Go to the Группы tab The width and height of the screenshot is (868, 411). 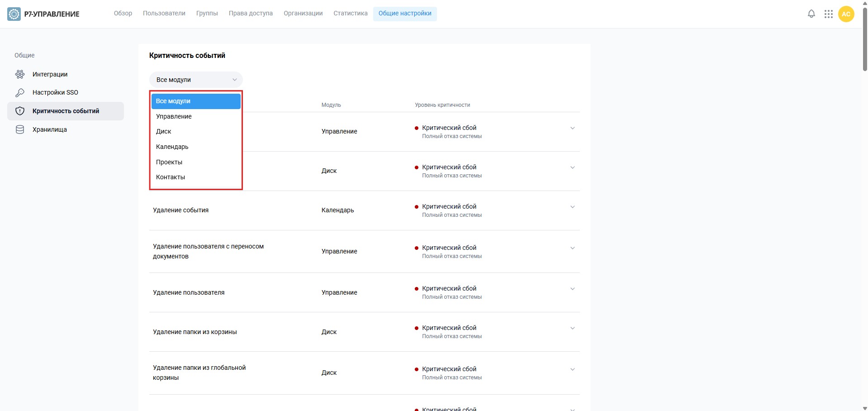(207, 14)
